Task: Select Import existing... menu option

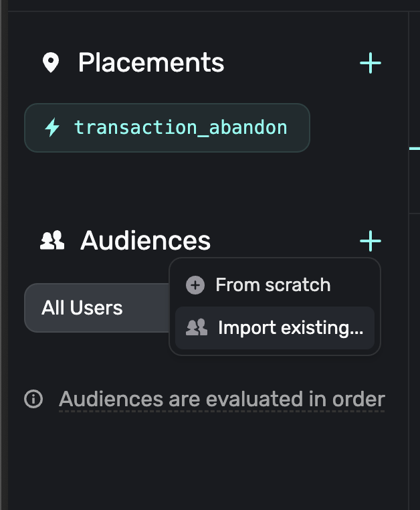Action: pos(290,328)
